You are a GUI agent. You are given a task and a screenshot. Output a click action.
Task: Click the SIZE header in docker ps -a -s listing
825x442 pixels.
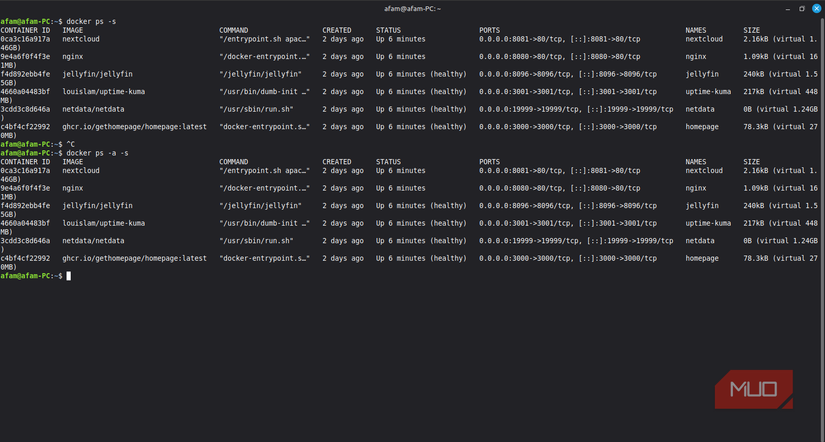[751, 162]
